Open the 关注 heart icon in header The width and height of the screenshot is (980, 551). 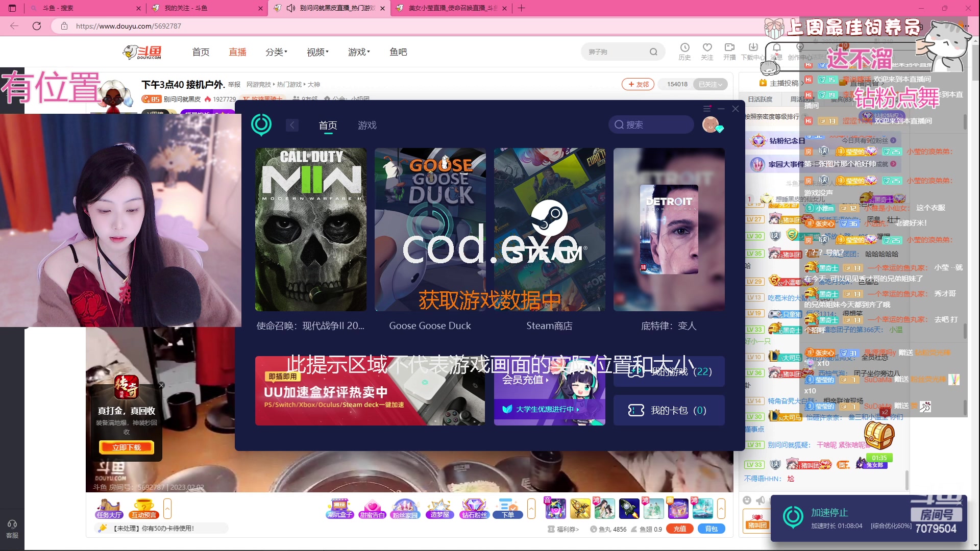tap(707, 51)
